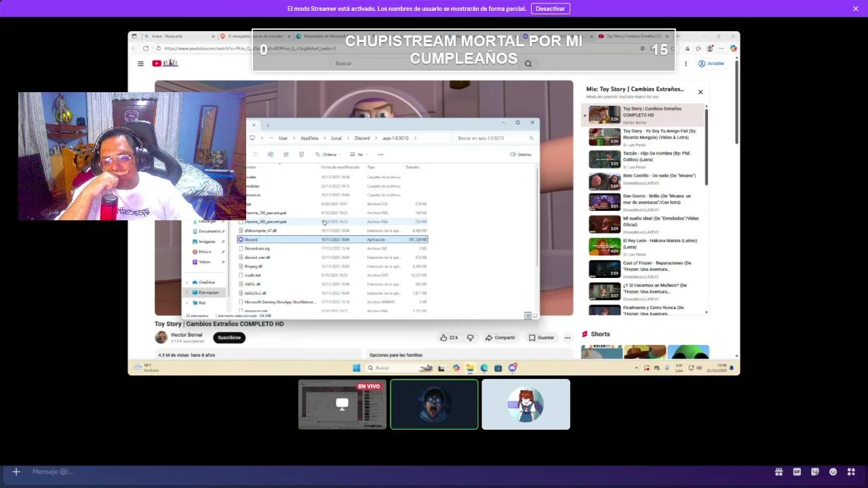Open Explorer toolbar more options ellipsis

[x=380, y=155]
